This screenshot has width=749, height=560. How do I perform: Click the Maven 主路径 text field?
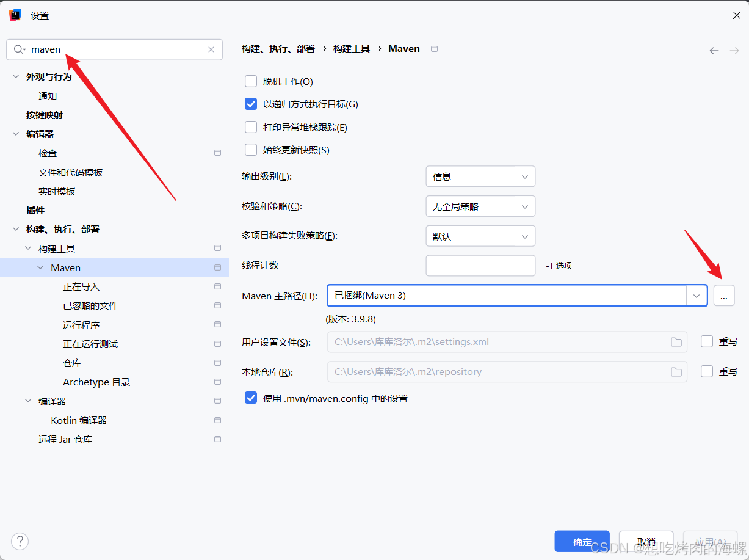[x=507, y=296]
